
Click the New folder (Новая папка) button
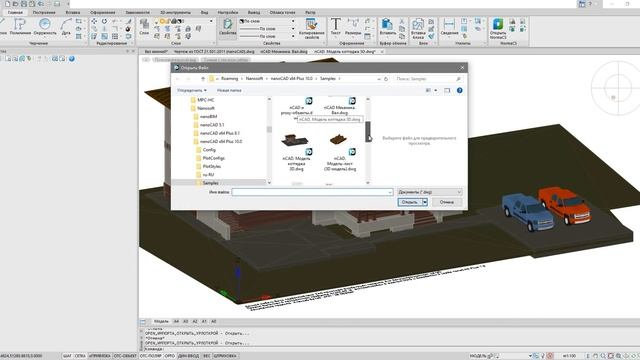pyautogui.click(x=229, y=90)
